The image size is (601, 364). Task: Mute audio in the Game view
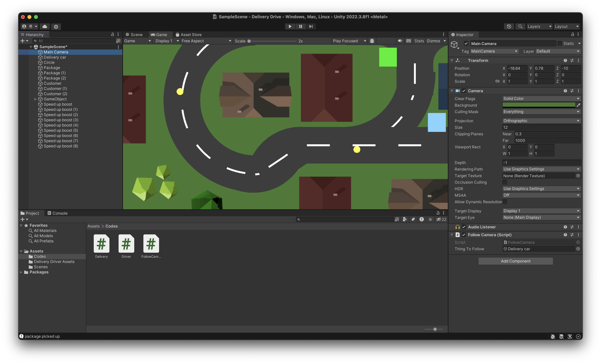(x=400, y=41)
